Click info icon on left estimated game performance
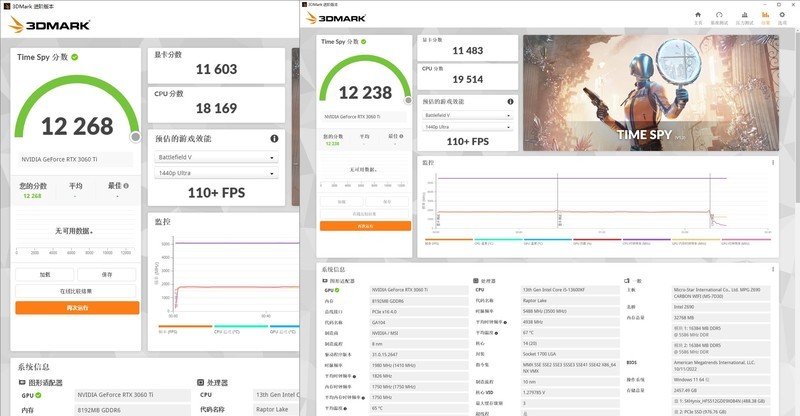 [x=274, y=138]
